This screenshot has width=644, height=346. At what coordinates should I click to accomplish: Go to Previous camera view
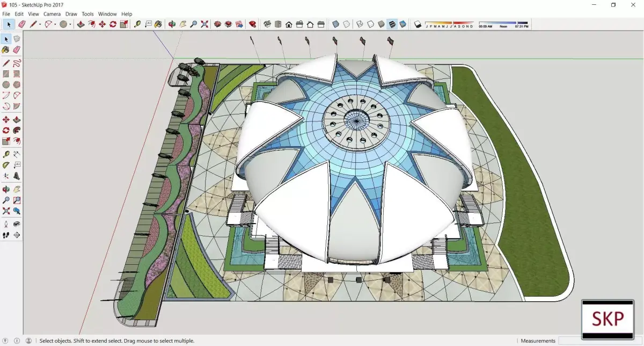[17, 211]
